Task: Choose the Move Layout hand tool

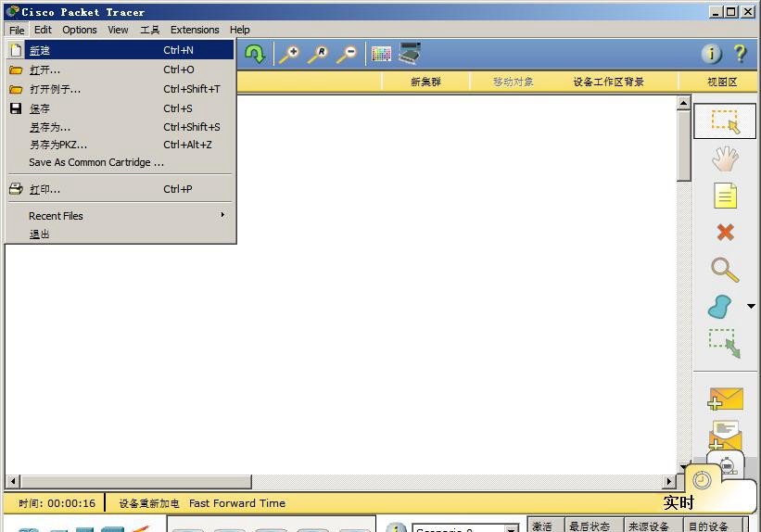Action: pyautogui.click(x=725, y=158)
